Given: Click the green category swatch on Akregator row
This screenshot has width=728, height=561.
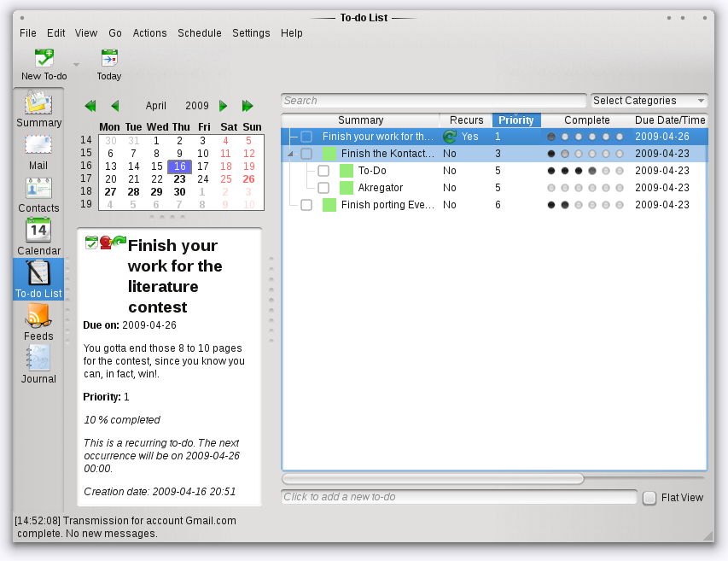Looking at the screenshot, I should pyautogui.click(x=347, y=188).
